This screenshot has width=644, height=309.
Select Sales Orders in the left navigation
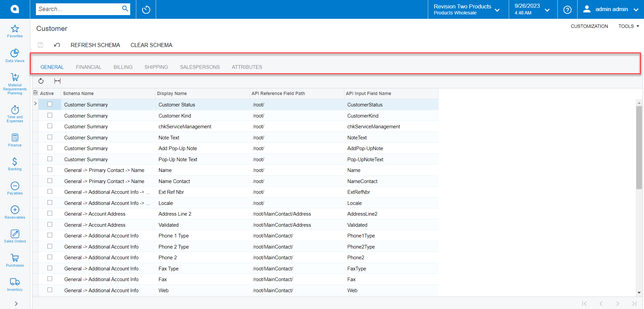[x=14, y=236]
